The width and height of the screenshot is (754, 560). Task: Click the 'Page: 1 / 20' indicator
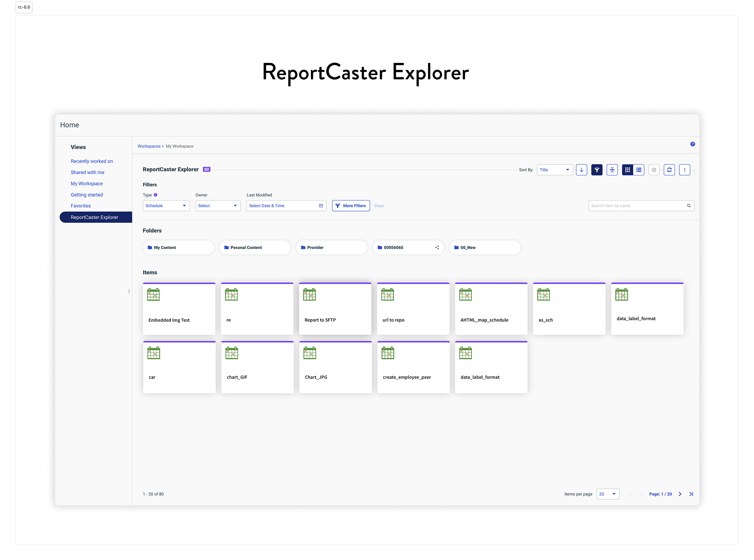pyautogui.click(x=661, y=494)
